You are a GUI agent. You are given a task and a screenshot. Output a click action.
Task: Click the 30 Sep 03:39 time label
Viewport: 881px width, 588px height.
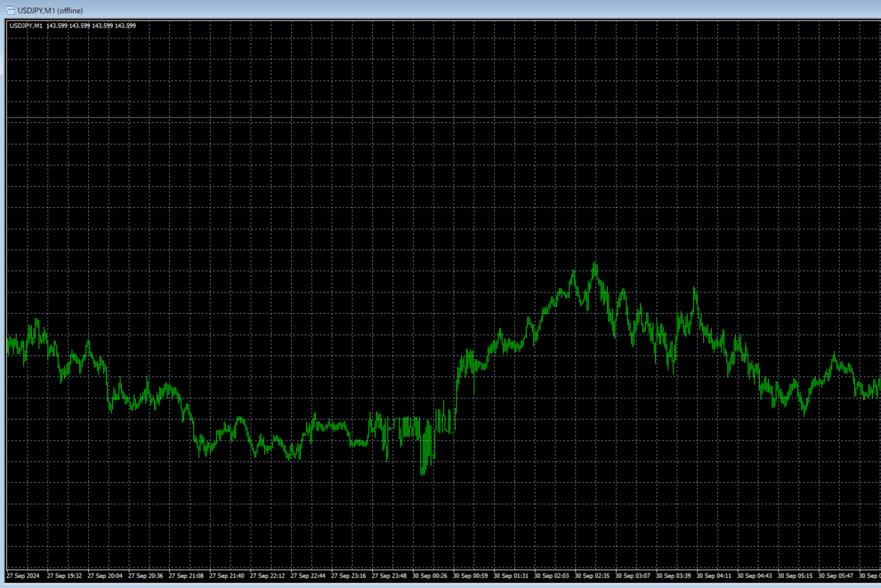pos(674,576)
